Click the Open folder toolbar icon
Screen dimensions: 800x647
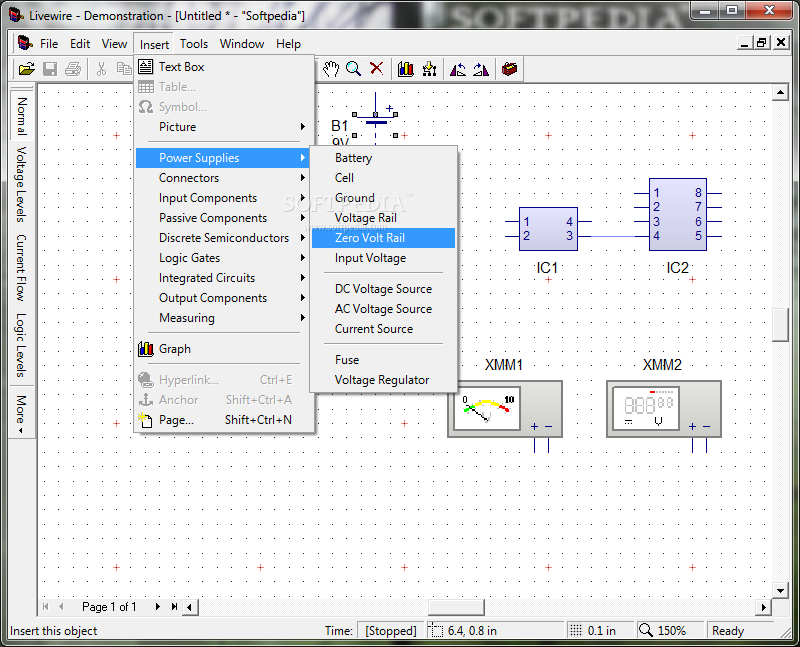click(x=27, y=69)
